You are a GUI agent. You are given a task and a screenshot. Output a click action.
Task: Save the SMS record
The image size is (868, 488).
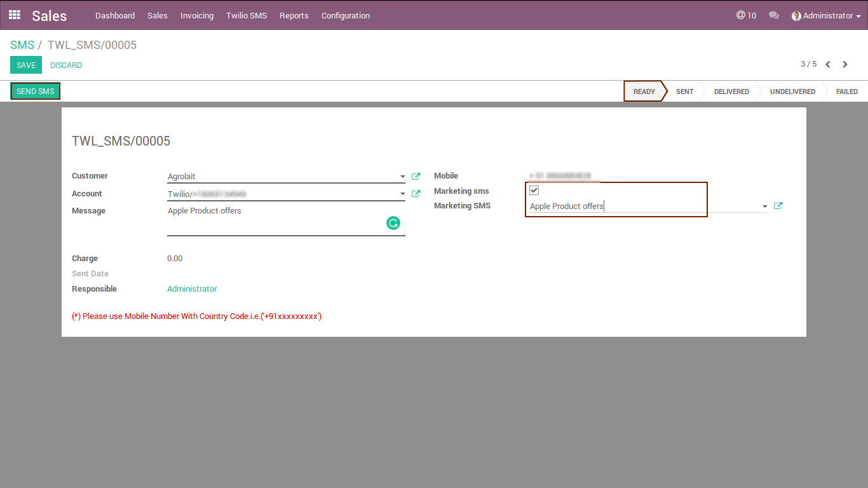point(26,65)
